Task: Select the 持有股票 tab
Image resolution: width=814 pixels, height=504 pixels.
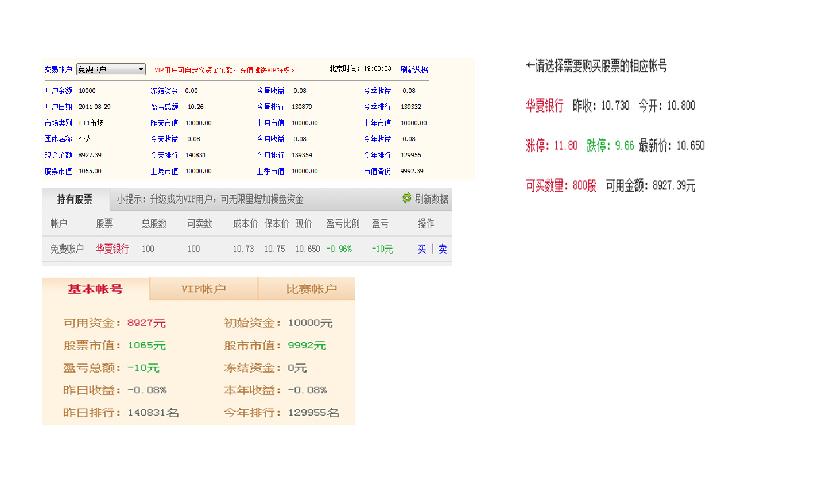Action: tap(75, 199)
